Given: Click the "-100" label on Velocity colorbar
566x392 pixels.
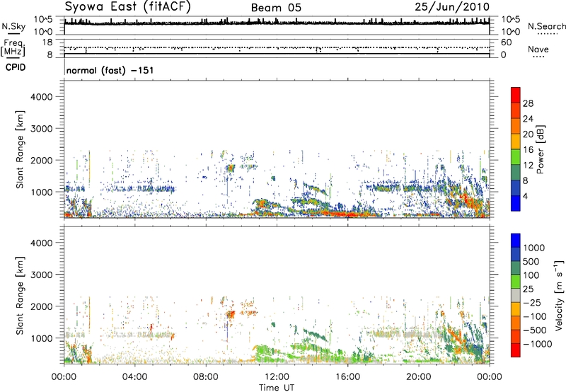Looking at the screenshot, I should [x=534, y=316].
